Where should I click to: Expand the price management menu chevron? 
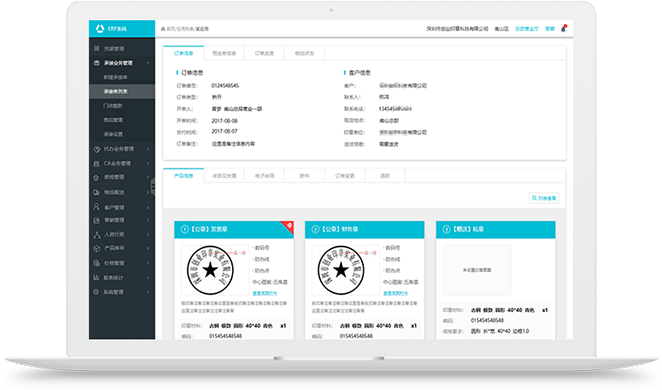point(148,263)
